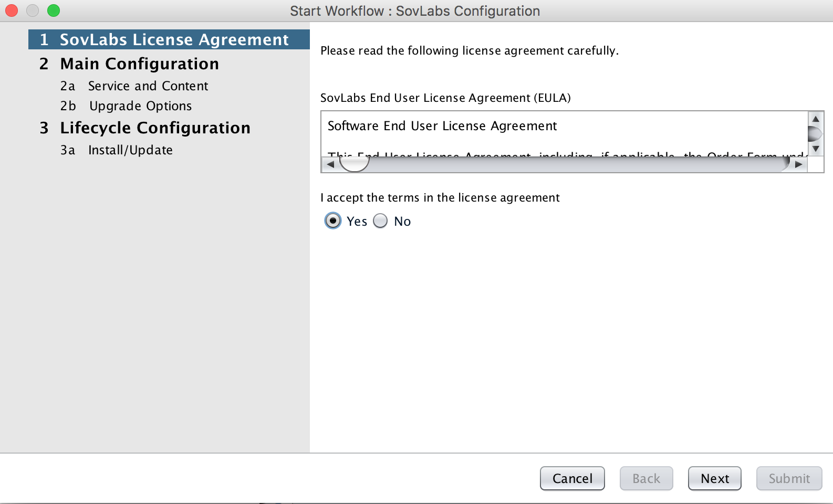This screenshot has width=833, height=504.
Task: Click the EULA scroll up arrow
Action: [x=815, y=119]
